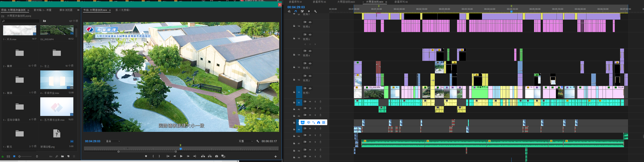Open the 适合 zoom level dropdown
The height and width of the screenshot is (162, 644).
tap(113, 141)
